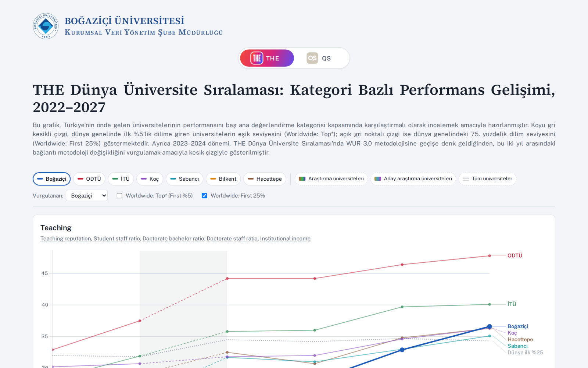Toggle the ODTÜ university chip
This screenshot has height=368, width=588.
point(89,179)
